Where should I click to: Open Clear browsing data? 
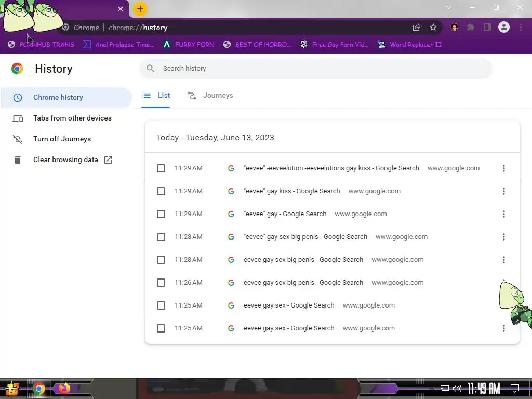click(x=66, y=160)
